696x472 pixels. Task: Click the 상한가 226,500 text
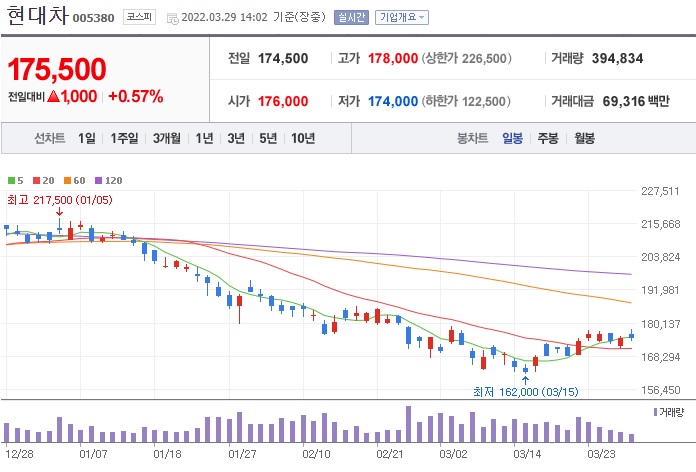point(467,58)
